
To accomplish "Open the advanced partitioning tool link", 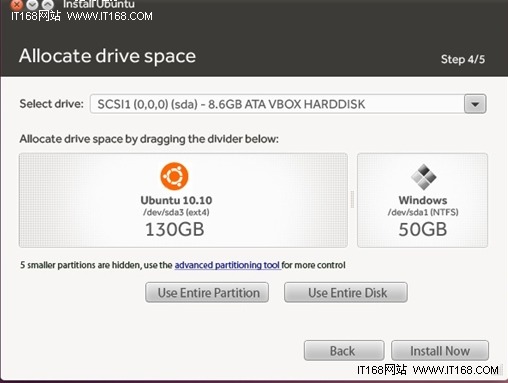I will pyautogui.click(x=227, y=265).
